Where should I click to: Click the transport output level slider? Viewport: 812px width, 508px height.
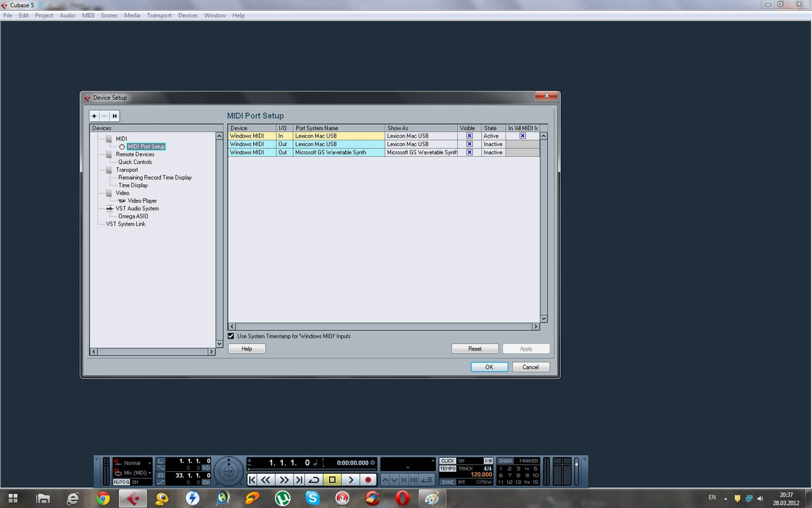point(576,472)
